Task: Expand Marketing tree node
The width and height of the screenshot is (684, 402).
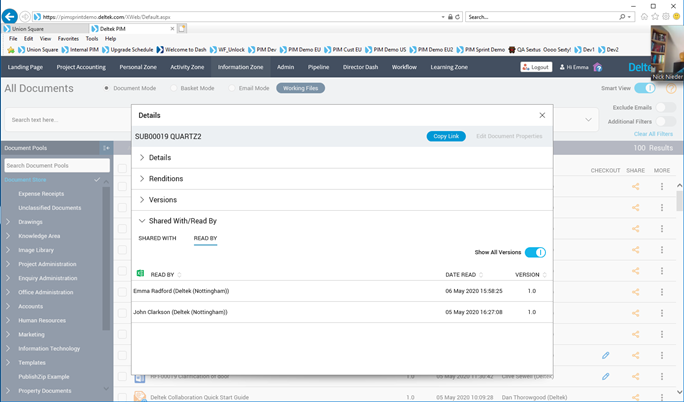Action: point(8,334)
